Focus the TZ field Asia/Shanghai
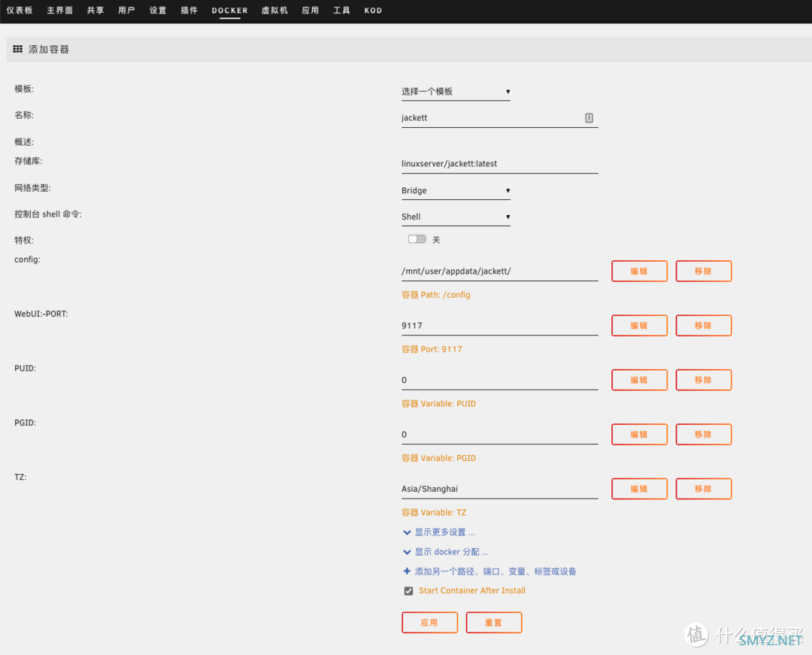Screen dimensions: 812x655 point(500,489)
